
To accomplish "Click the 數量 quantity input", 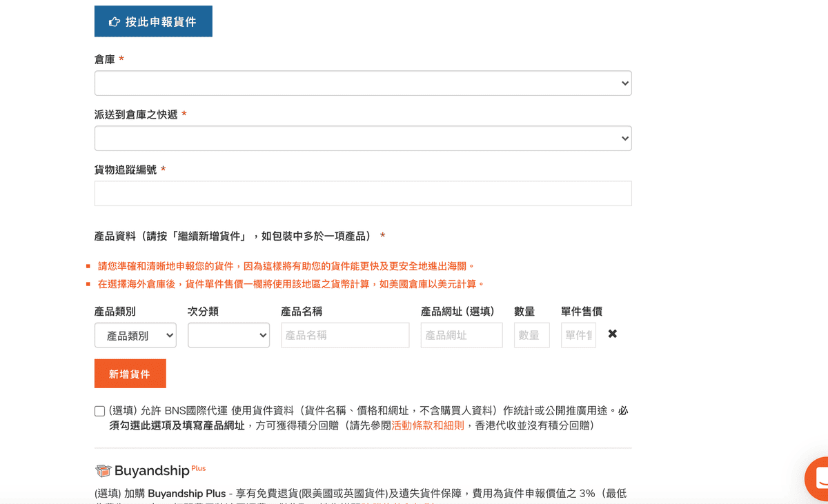I will 532,335.
